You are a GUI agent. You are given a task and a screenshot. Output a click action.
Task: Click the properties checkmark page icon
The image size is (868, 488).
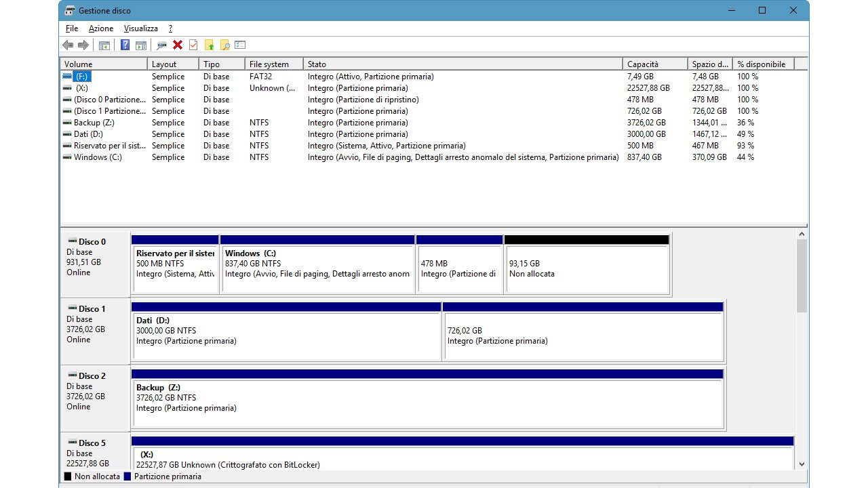pyautogui.click(x=193, y=45)
